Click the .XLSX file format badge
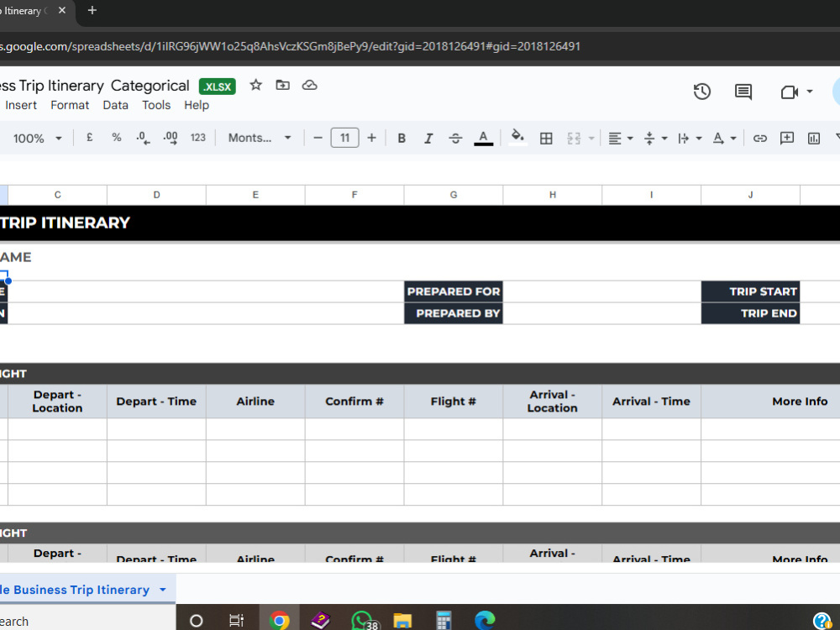The height and width of the screenshot is (630, 840). 217,87
